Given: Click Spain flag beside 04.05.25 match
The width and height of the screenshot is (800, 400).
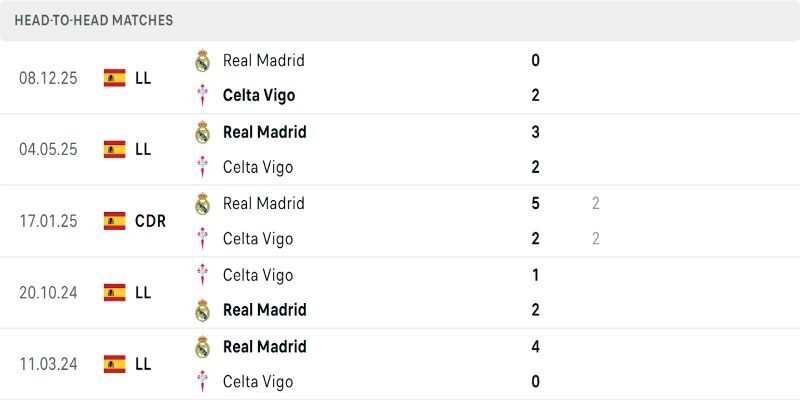Looking at the screenshot, I should pyautogui.click(x=115, y=149).
